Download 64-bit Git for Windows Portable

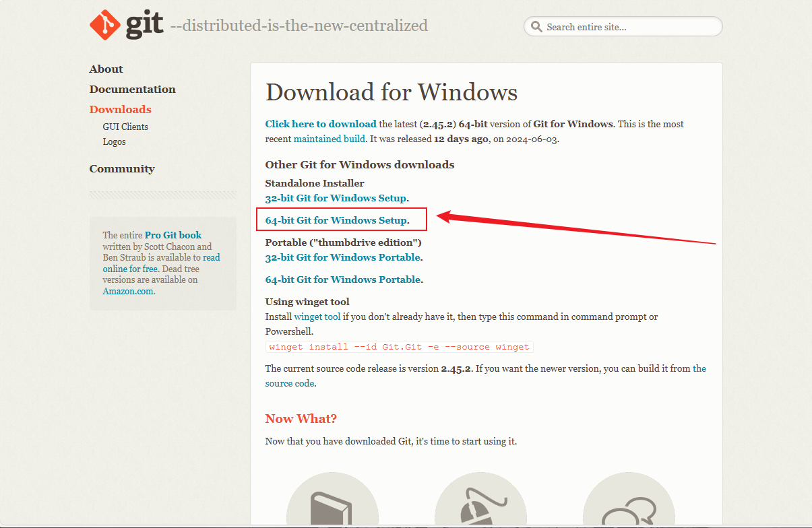343,279
